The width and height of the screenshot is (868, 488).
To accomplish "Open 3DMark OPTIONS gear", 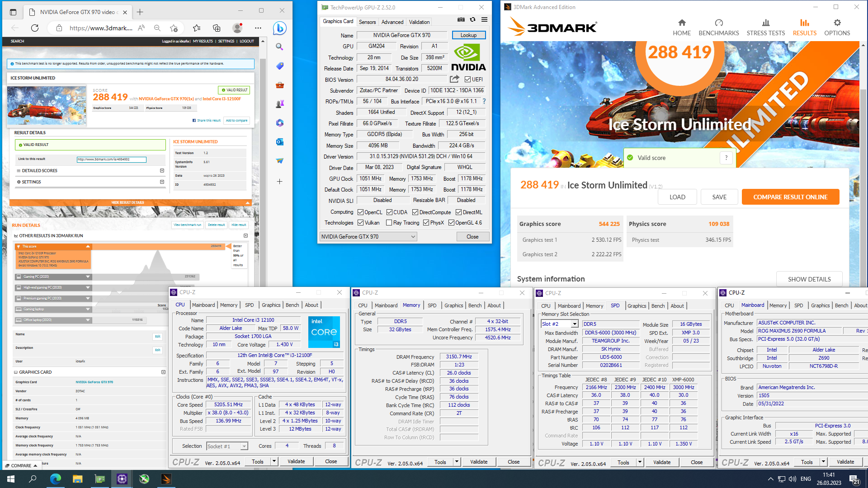I will [x=837, y=23].
